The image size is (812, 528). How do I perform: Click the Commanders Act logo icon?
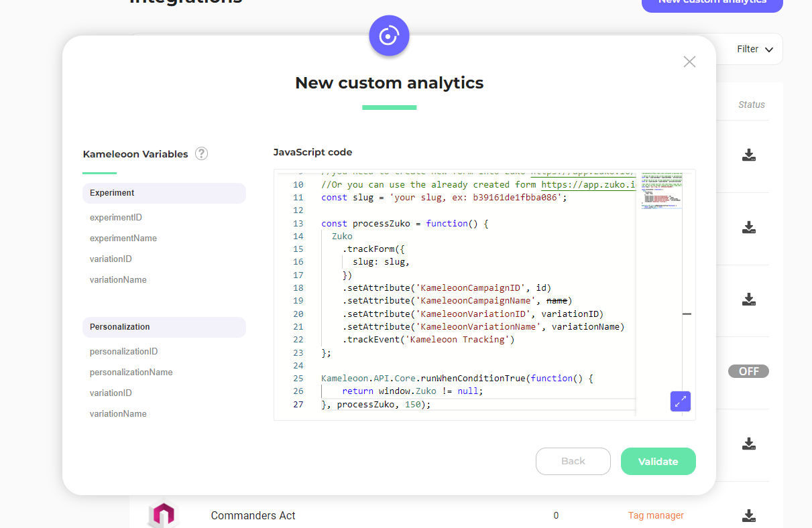coord(164,515)
